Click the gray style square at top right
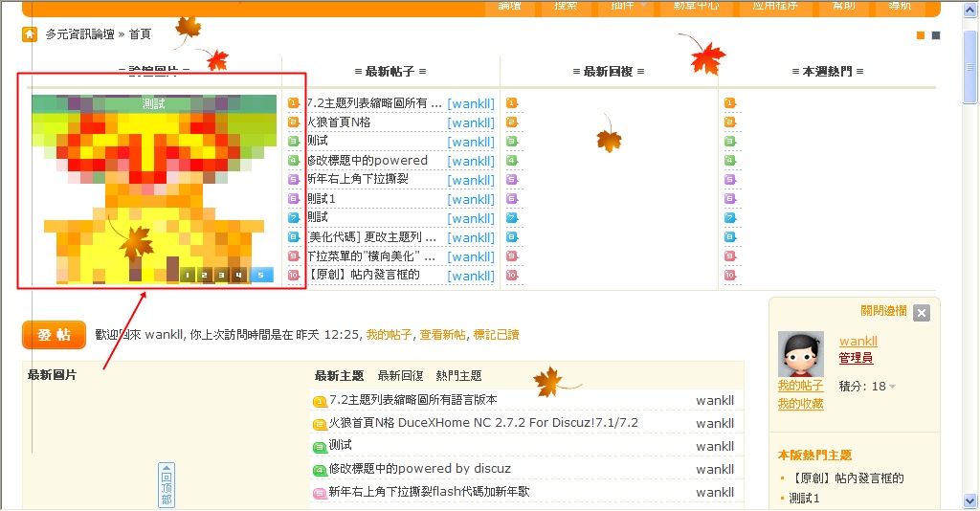 coord(936,35)
